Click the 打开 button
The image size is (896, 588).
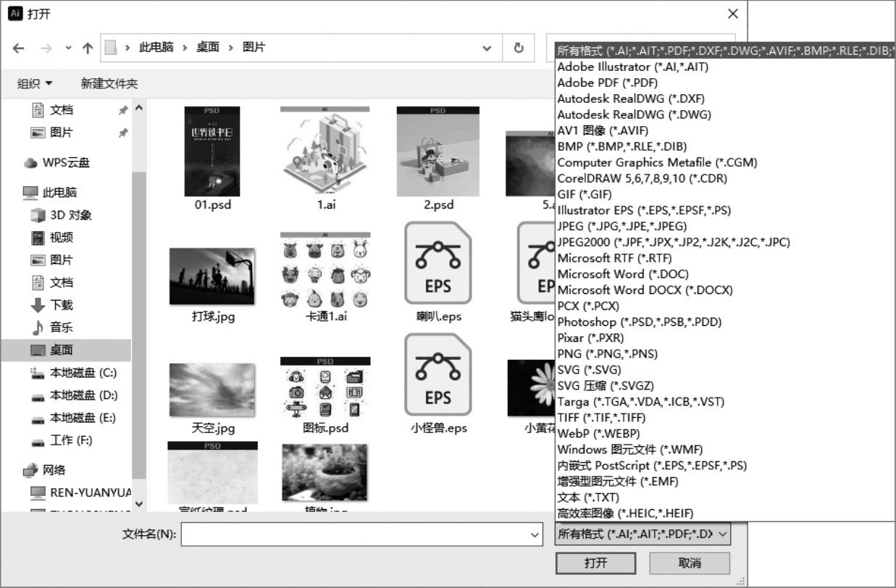[x=595, y=563]
